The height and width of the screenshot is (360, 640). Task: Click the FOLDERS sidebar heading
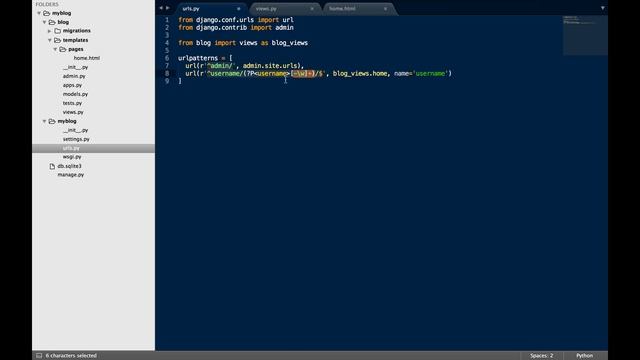[47, 4]
